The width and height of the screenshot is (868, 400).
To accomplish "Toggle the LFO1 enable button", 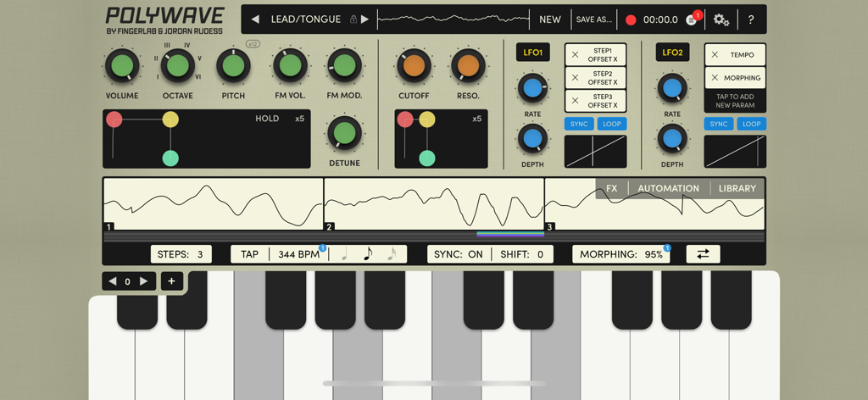I will pyautogui.click(x=532, y=53).
